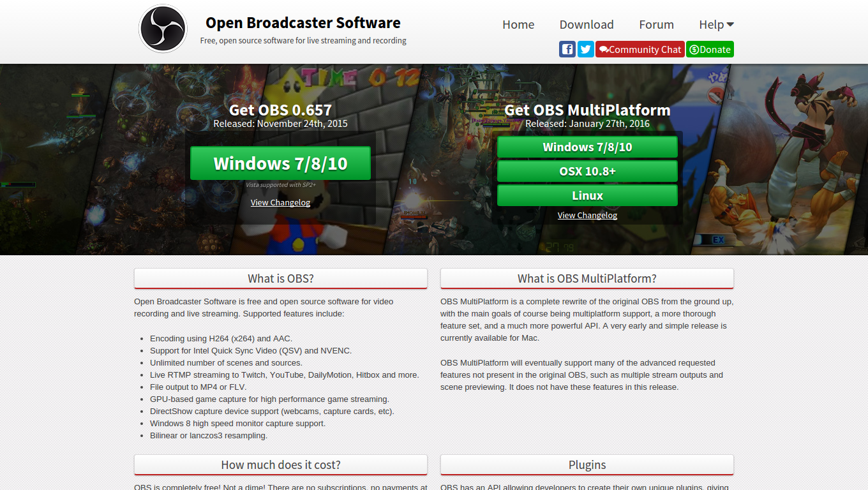
Task: Download the OSX 10.8+ build
Action: [587, 171]
